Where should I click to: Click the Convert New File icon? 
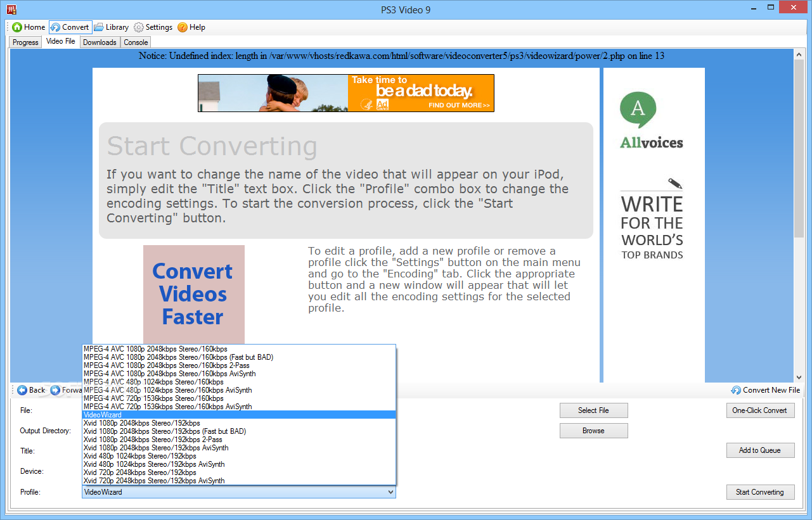click(x=736, y=390)
